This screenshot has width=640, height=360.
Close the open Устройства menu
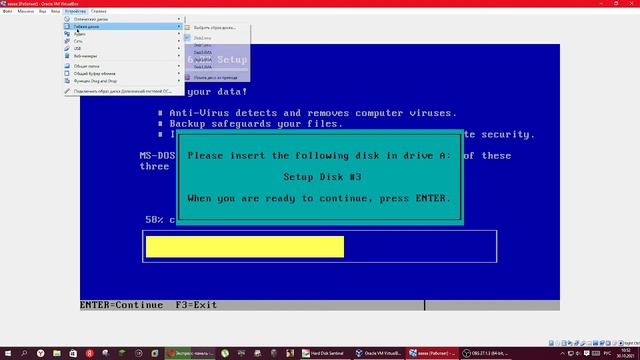(x=76, y=11)
